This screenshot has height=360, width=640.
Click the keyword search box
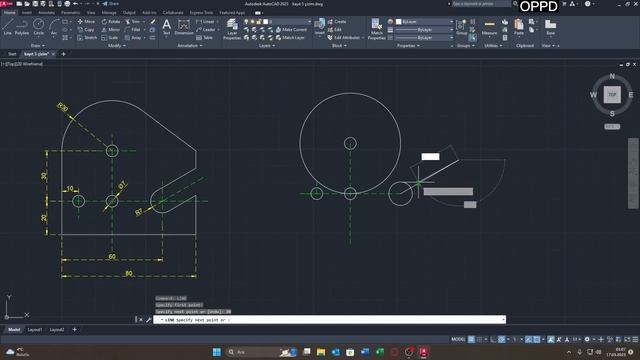coord(481,4)
